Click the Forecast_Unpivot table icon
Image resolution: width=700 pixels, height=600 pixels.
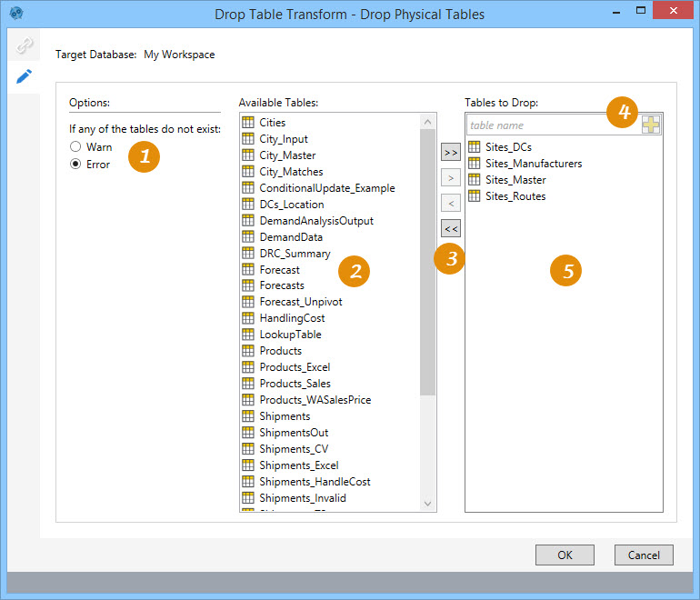pos(247,302)
